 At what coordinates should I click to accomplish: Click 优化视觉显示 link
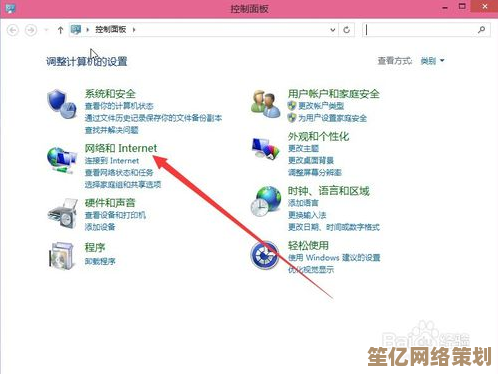coord(311,270)
